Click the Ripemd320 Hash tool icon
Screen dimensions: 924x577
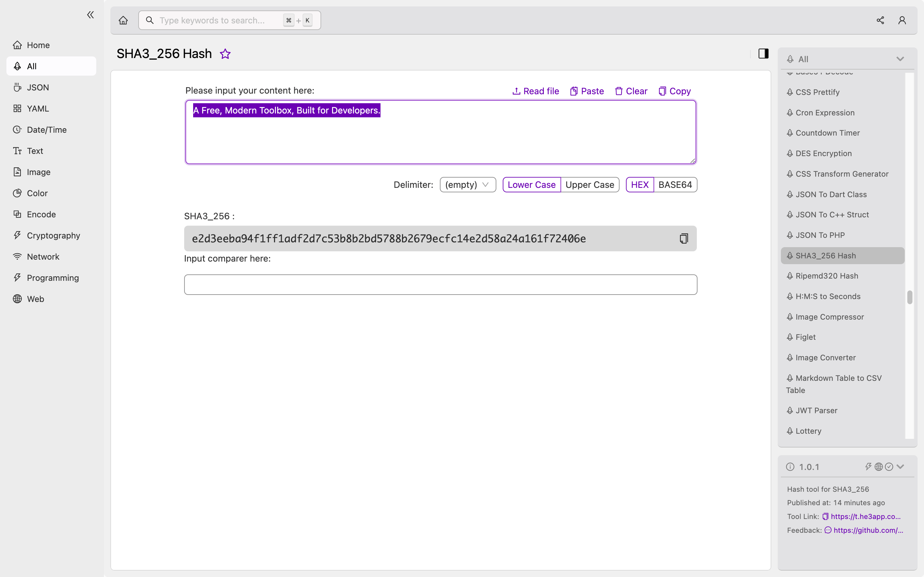pos(789,276)
